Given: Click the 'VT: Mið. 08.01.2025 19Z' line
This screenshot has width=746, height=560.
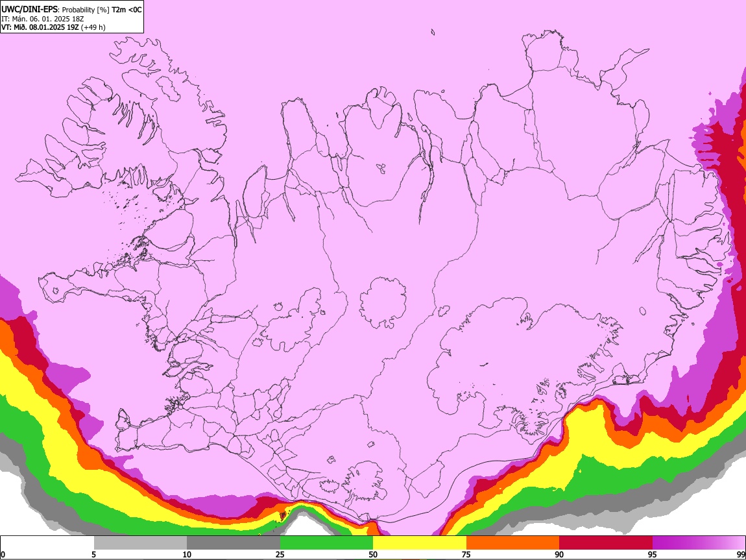Looking at the screenshot, I should [40, 27].
